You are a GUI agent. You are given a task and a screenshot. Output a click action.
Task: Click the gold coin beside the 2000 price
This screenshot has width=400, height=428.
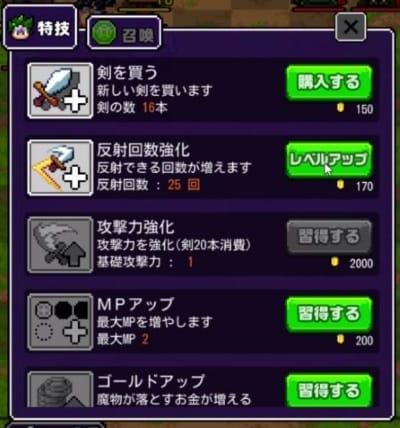click(x=334, y=262)
